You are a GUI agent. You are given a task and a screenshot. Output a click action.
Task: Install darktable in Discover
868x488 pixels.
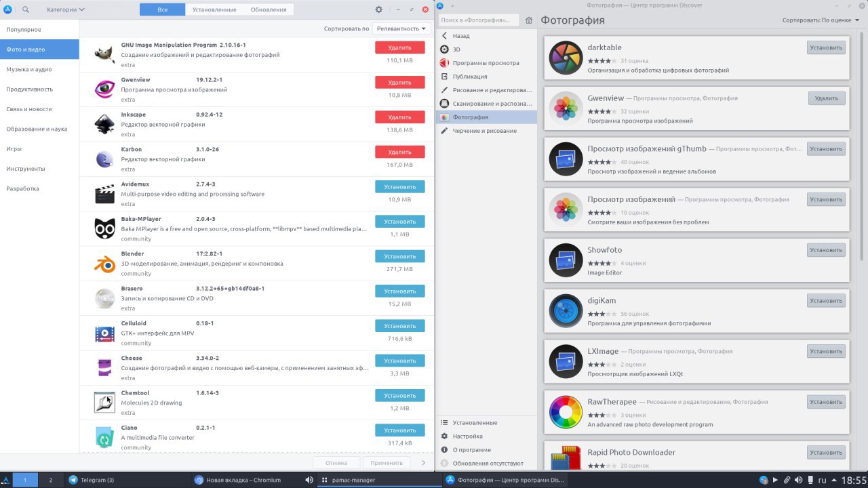point(826,47)
